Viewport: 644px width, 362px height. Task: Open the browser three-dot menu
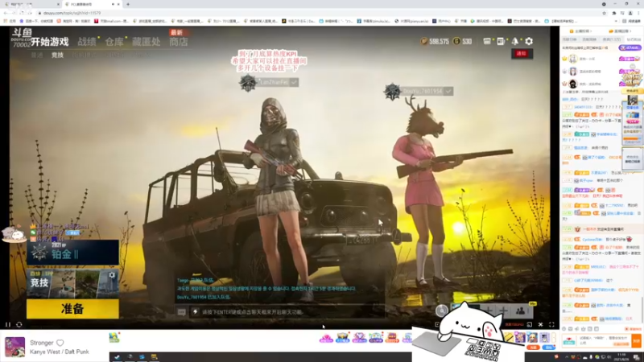point(638,13)
